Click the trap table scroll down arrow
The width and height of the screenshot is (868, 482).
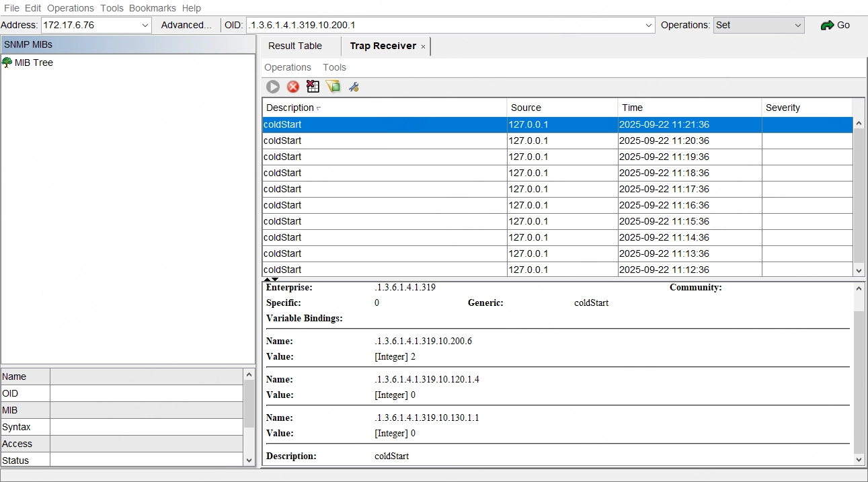[859, 270]
